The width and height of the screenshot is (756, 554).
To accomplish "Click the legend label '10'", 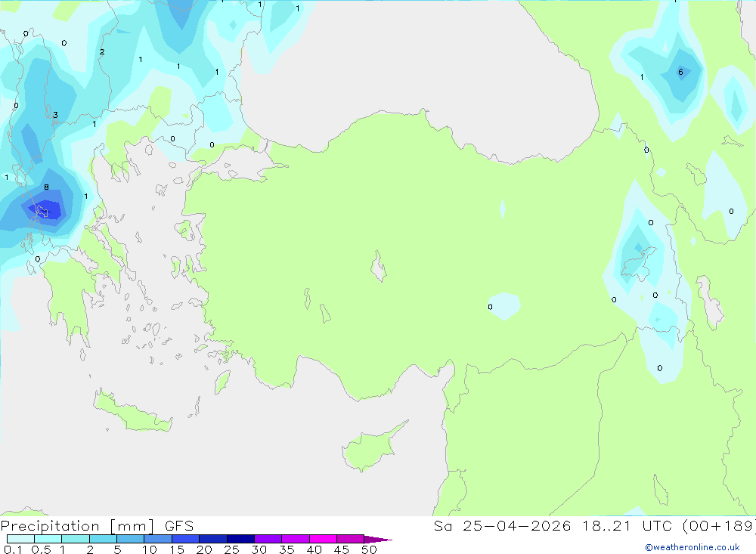I will click(x=150, y=549).
